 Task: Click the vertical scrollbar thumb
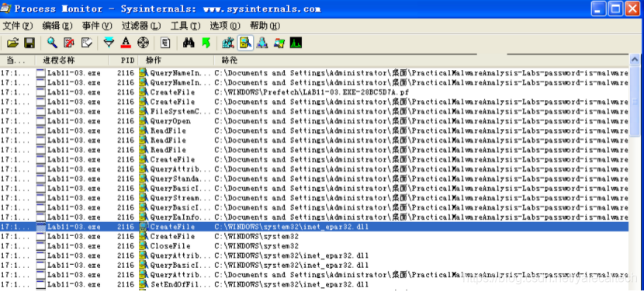pos(635,101)
